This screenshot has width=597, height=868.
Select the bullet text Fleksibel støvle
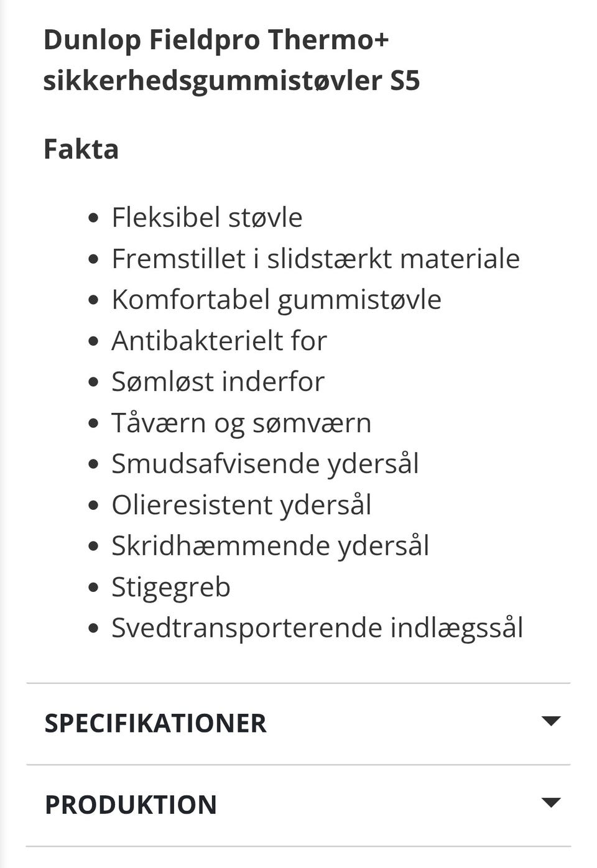[207, 217]
